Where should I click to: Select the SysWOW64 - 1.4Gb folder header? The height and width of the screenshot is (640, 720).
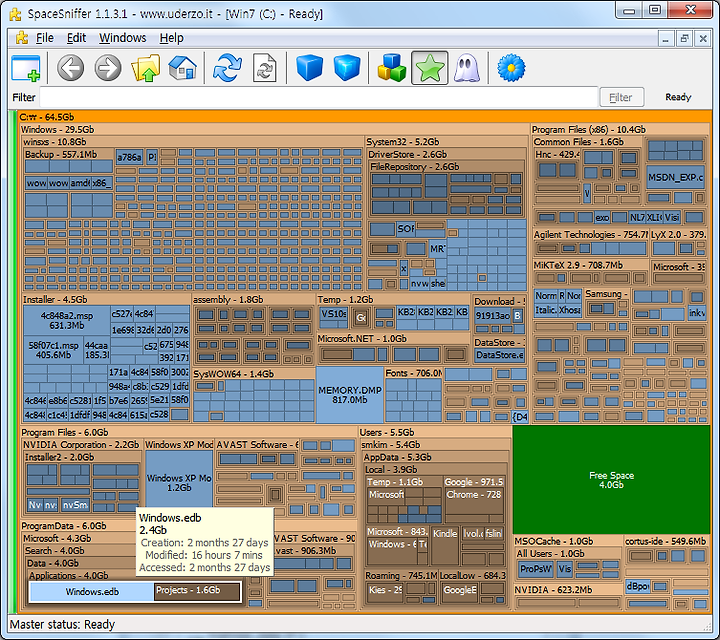253,374
